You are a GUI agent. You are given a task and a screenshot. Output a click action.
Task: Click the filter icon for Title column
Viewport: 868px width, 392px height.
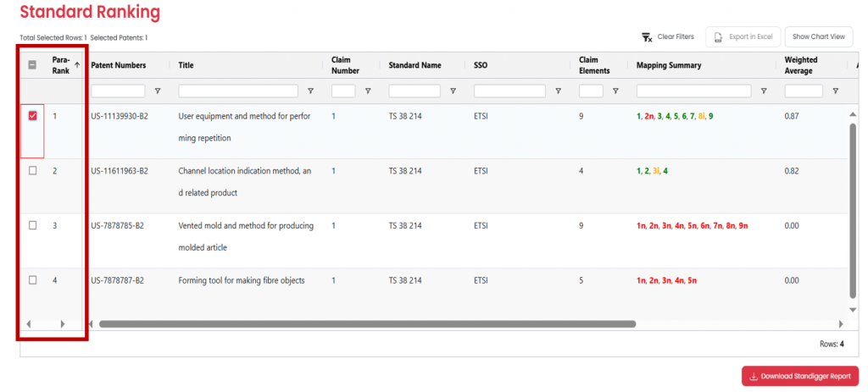[x=310, y=91]
